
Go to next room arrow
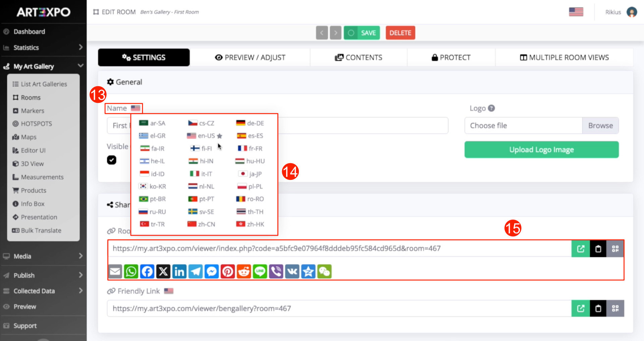click(x=335, y=33)
